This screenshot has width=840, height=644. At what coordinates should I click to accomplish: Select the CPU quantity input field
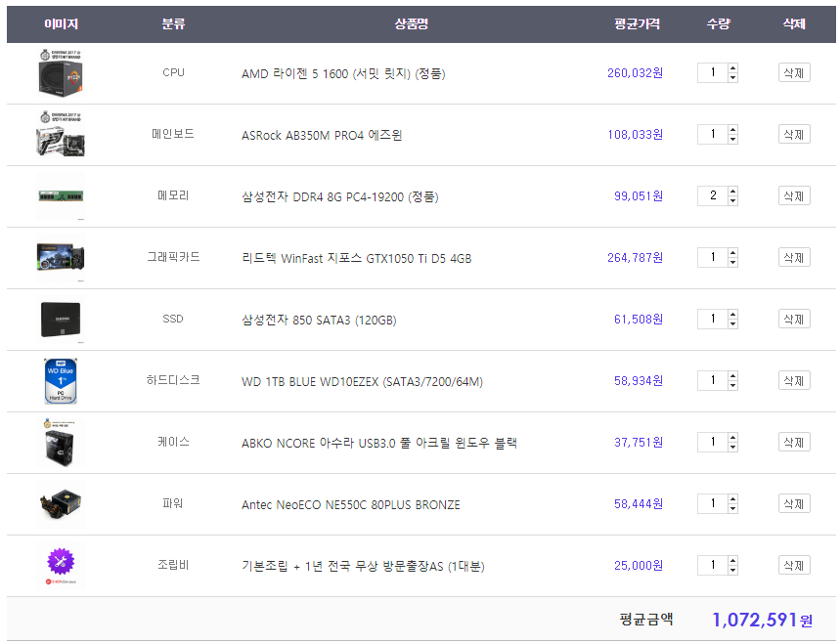713,73
